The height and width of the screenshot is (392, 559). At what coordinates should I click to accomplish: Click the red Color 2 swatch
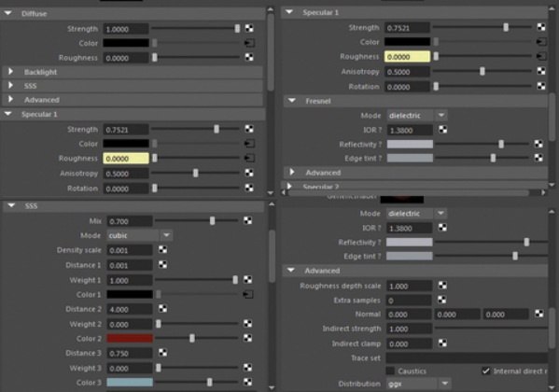coord(130,338)
